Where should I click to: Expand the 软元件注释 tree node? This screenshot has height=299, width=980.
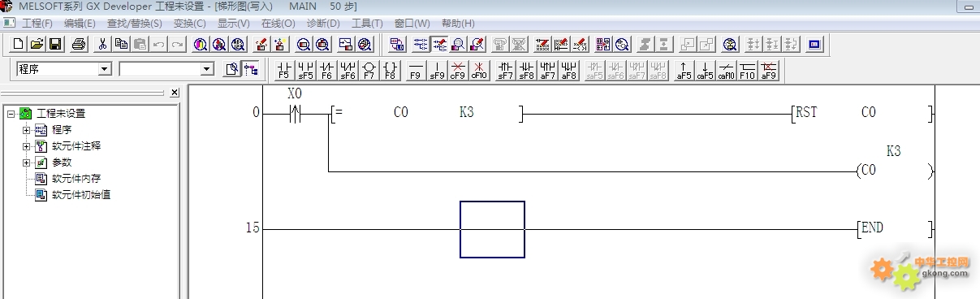(26, 146)
